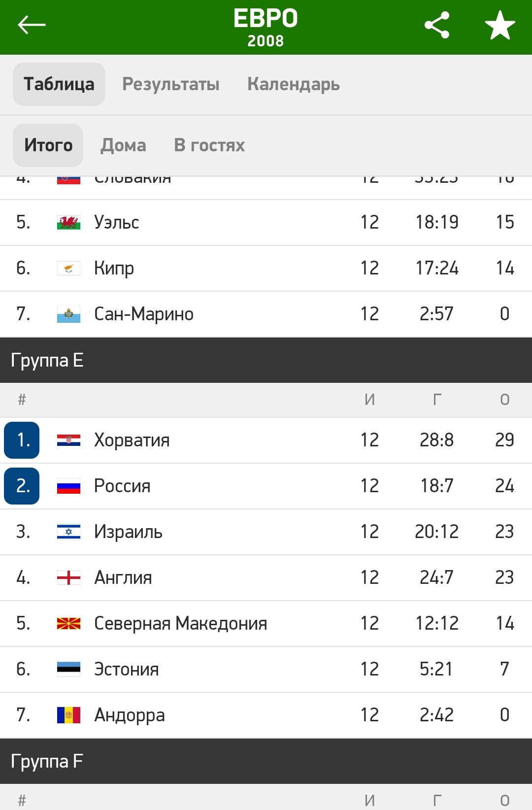Tap the Wales dragon flag icon
The image size is (532, 810).
click(x=68, y=222)
